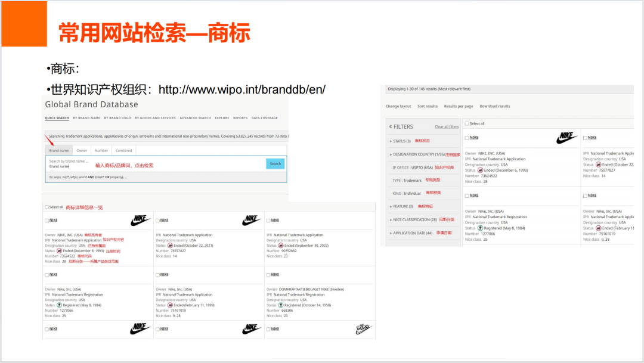
Task: Check the NIKE record numbered 1277066 under the search form
Action: [x=47, y=275]
